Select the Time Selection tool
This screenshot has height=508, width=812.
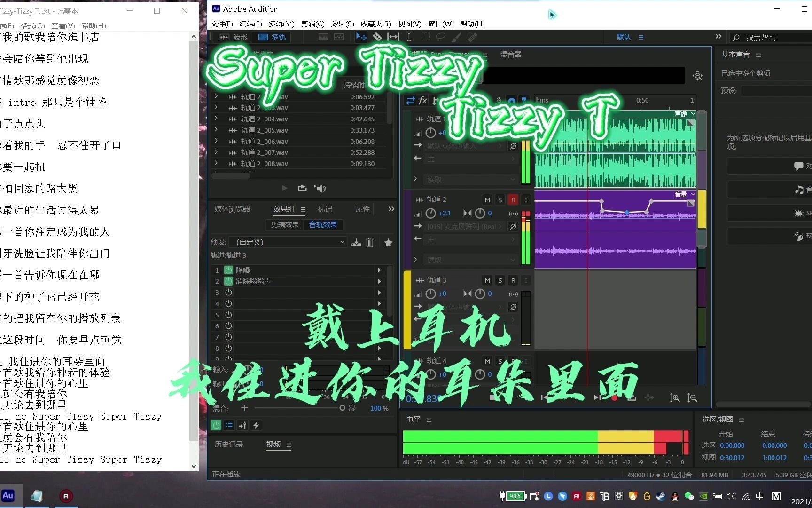[x=409, y=37]
